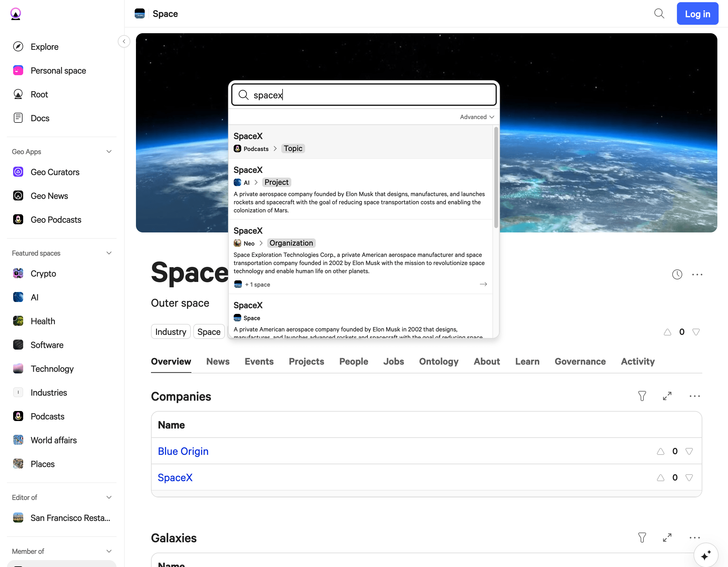This screenshot has height=567, width=728.
Task: Upvote the Space page
Action: [667, 332]
